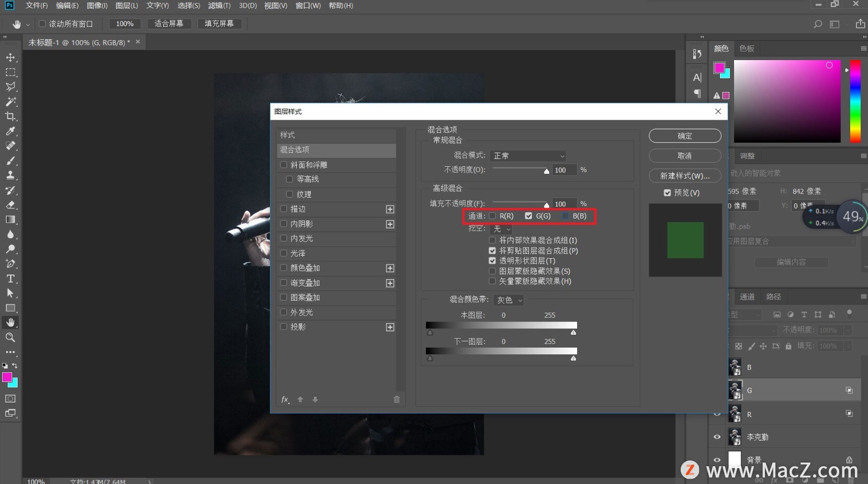Open the 混合颜色带 dropdown set to 灰色
This screenshot has width=868, height=484.
pos(509,300)
